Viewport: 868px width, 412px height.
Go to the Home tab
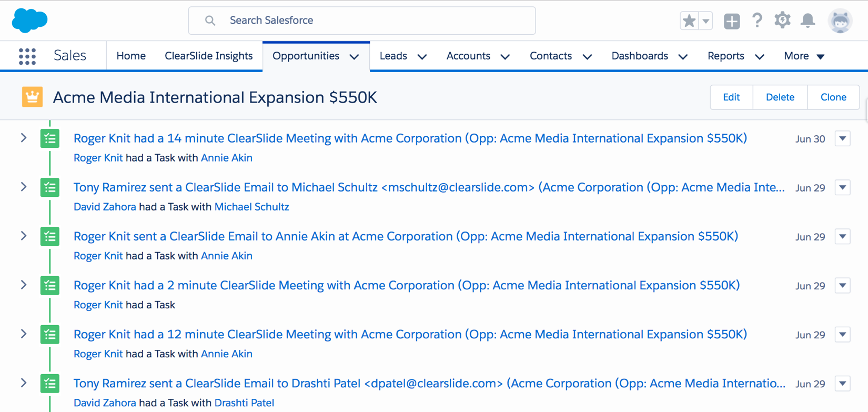click(x=131, y=56)
